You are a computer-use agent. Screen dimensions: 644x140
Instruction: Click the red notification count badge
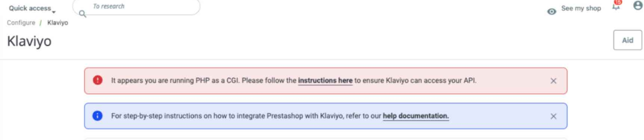tap(619, 2)
